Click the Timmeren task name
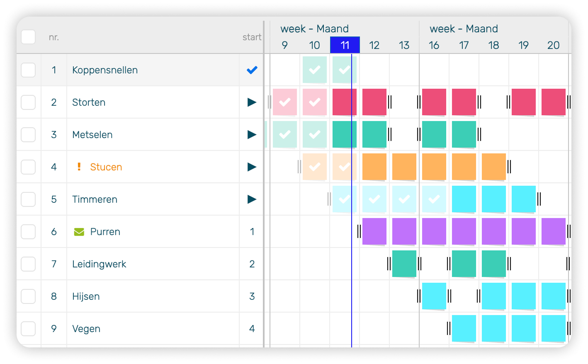The height and width of the screenshot is (364, 588). [95, 199]
